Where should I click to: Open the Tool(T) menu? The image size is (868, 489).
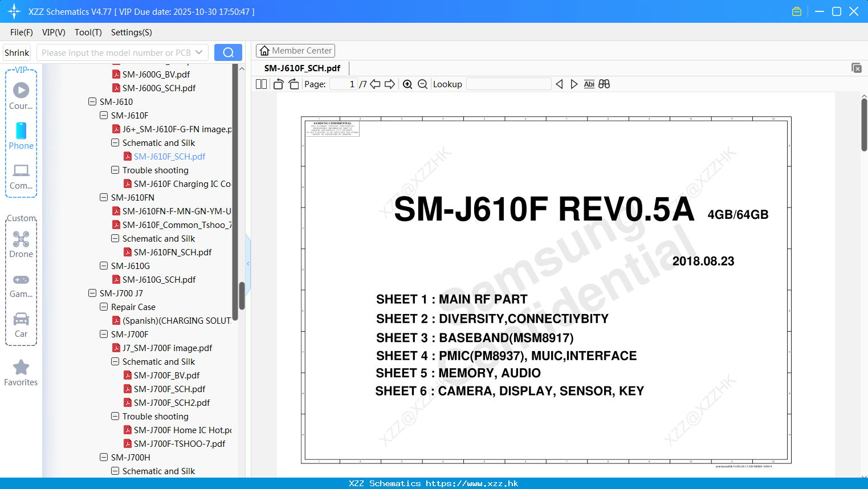tap(88, 32)
